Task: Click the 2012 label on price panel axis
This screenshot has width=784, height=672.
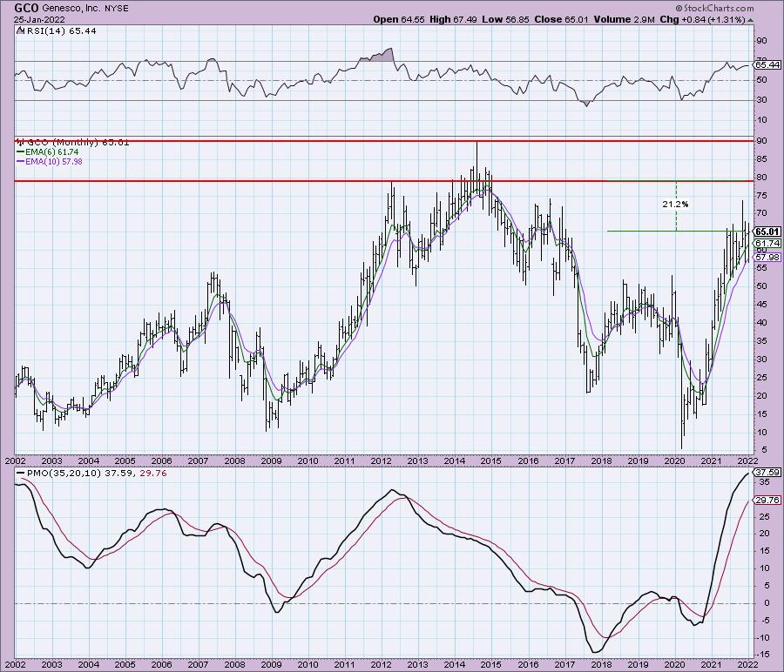Action: [x=381, y=460]
